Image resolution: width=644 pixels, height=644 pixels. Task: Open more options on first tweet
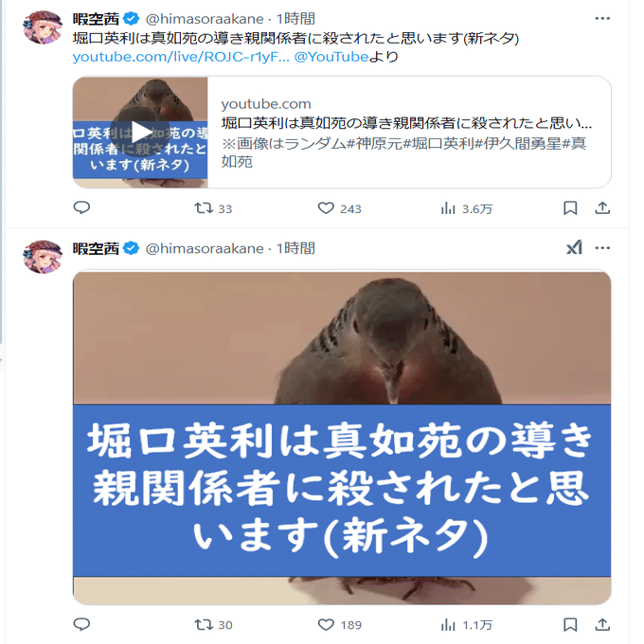click(x=602, y=19)
